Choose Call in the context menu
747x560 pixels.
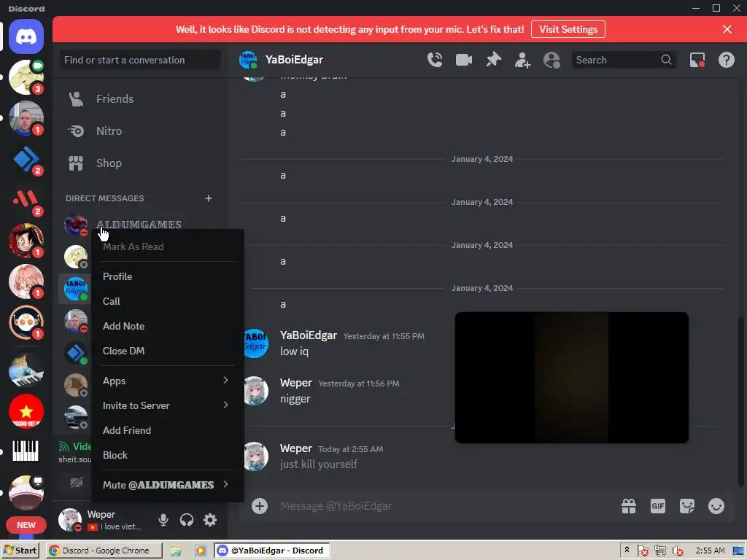(168, 301)
